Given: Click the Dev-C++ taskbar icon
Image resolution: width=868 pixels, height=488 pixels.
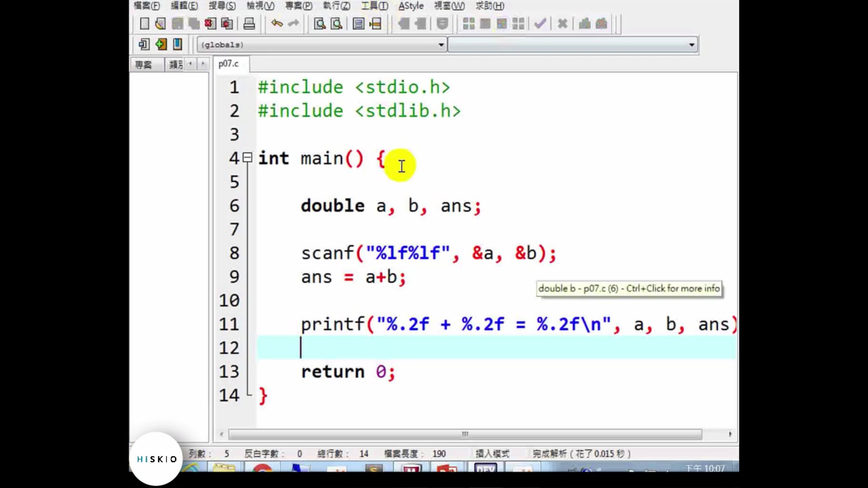Looking at the screenshot, I should 486,468.
